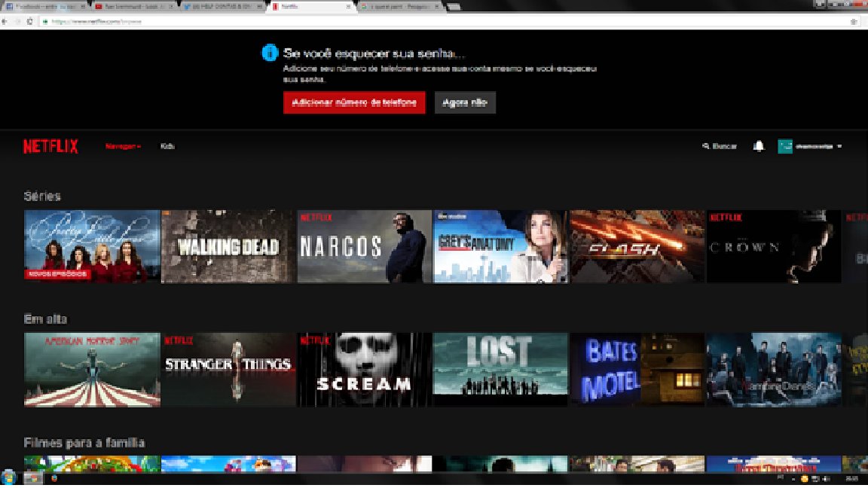Click the blue info icon
Image resolution: width=868 pixels, height=488 pixels.
click(270, 53)
